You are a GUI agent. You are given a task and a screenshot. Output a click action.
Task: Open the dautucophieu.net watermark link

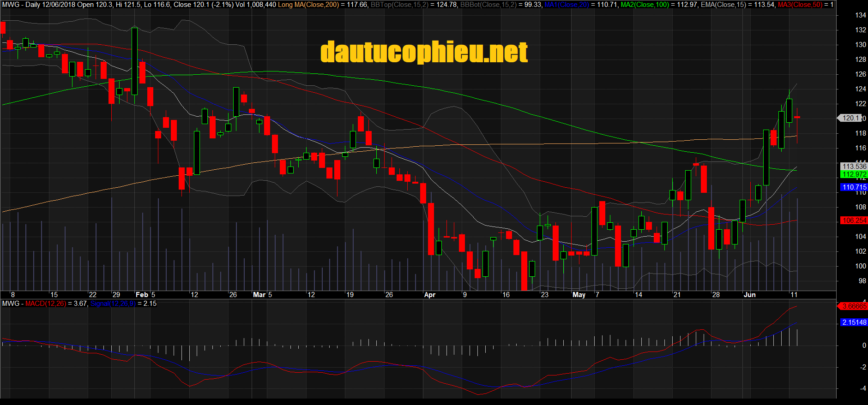tap(424, 52)
